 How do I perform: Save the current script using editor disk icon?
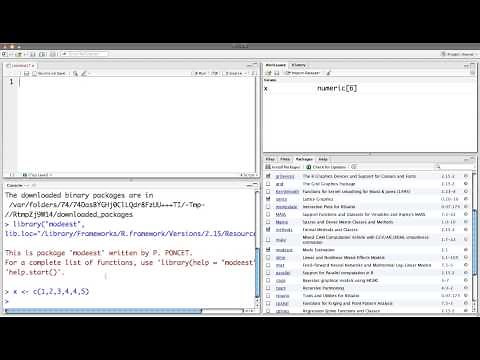(26, 73)
